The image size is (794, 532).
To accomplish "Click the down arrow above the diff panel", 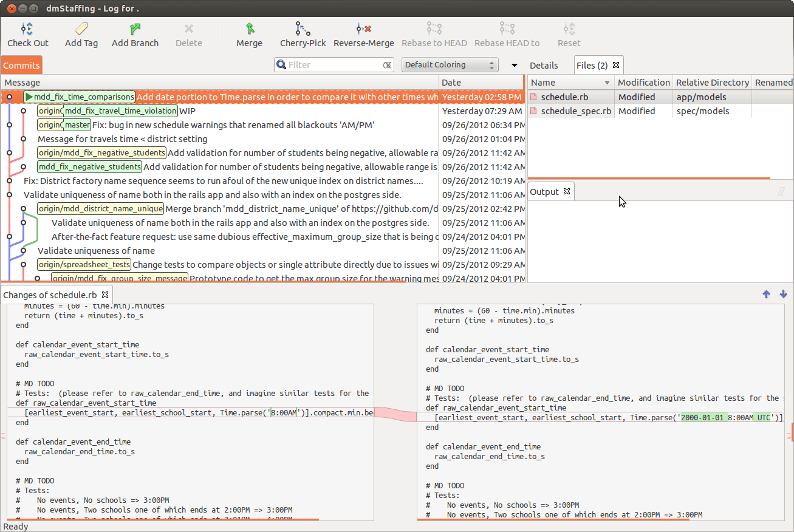I will (x=783, y=294).
